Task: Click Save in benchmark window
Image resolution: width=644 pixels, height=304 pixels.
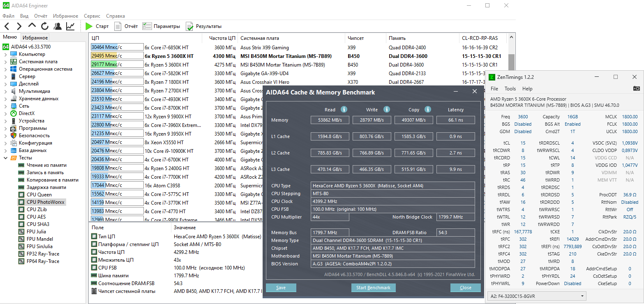Action: tap(281, 288)
